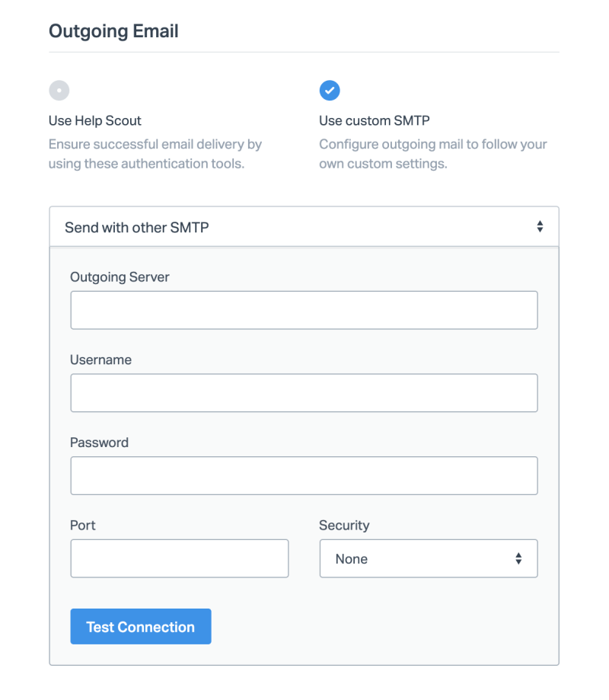Click into the Outgoing Server field
Image resolution: width=609 pixels, height=700 pixels.
point(304,310)
